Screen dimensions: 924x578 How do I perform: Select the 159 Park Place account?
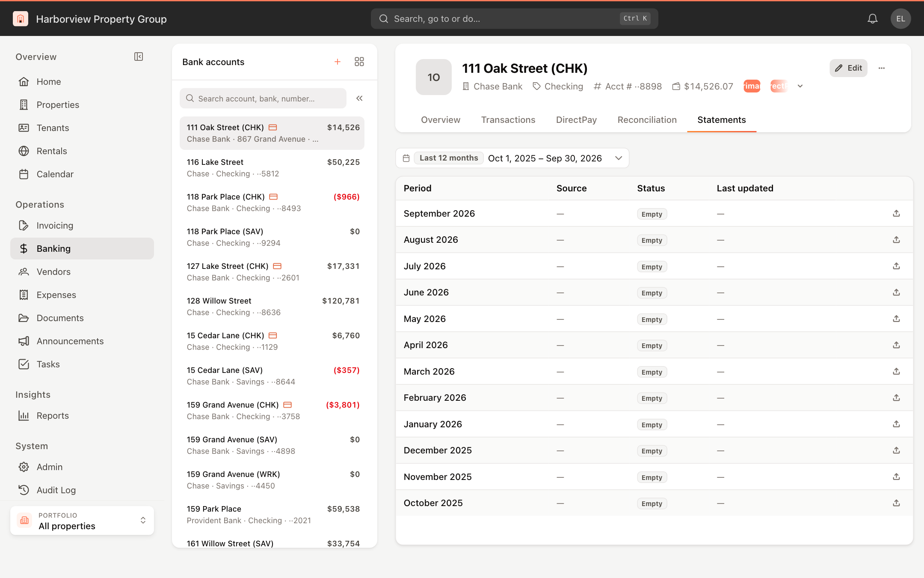[272, 515]
